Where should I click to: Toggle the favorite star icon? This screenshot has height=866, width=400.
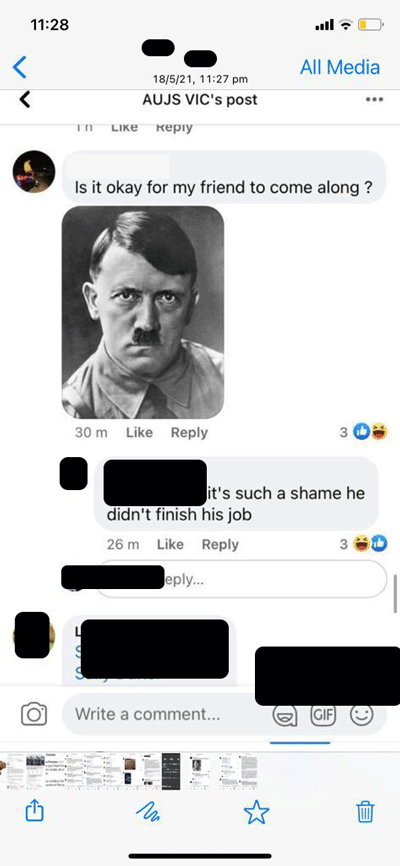click(256, 812)
